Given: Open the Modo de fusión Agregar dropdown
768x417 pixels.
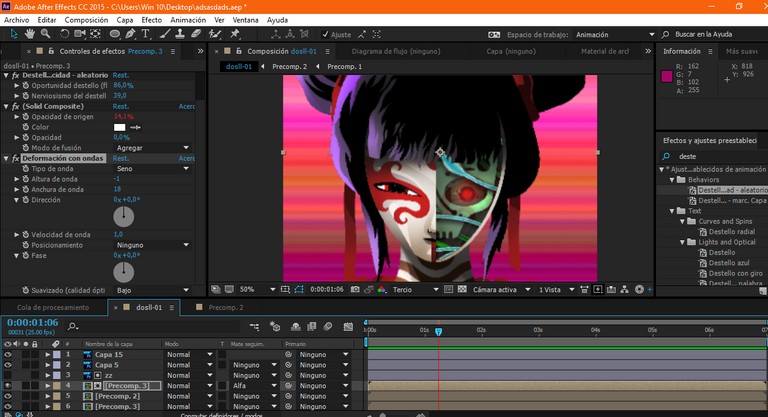Looking at the screenshot, I should tap(152, 147).
